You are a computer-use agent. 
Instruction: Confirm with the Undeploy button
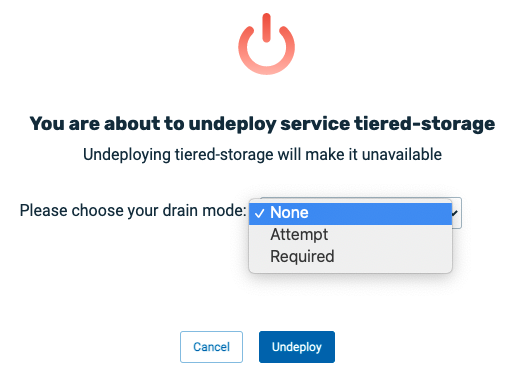click(297, 347)
